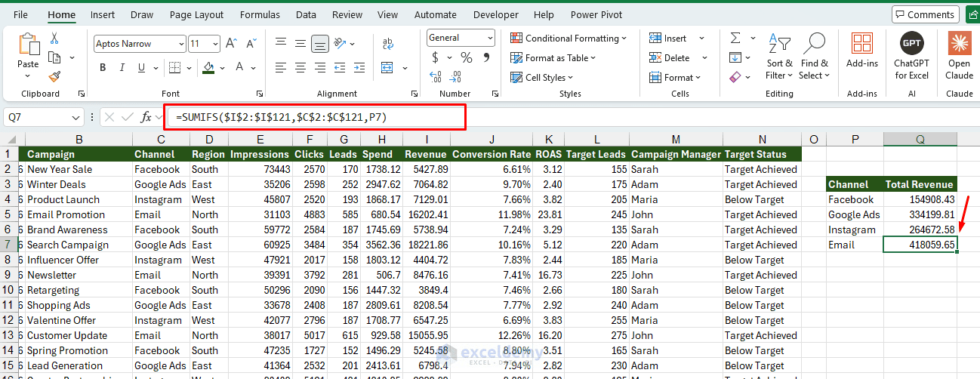
Task: Expand Conditional Formatting menu
Action: coord(569,38)
